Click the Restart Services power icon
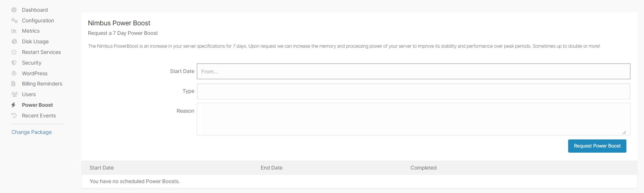Viewport: 644px width, 193px height. click(14, 52)
